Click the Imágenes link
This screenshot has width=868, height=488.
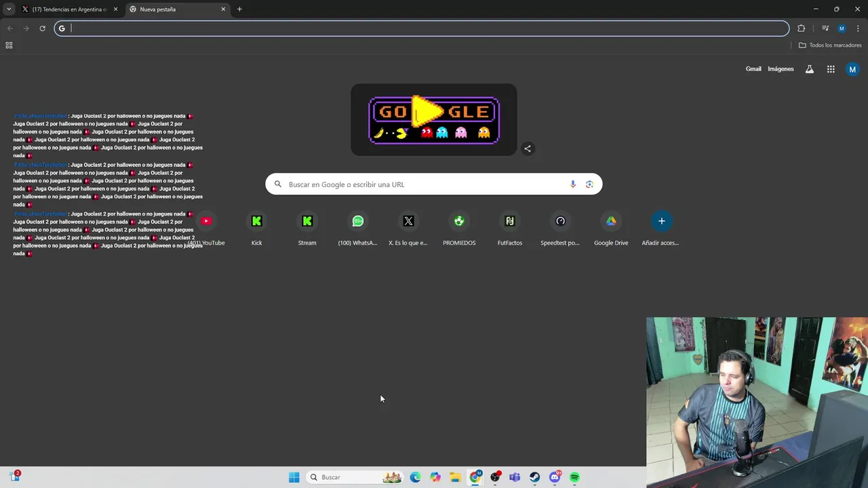click(x=781, y=69)
